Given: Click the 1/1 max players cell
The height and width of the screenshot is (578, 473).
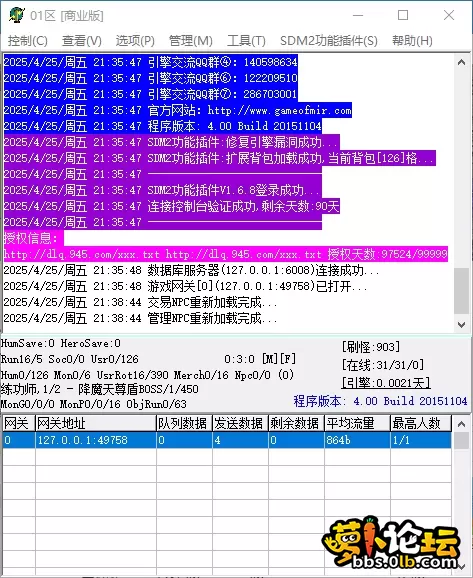Looking at the screenshot, I should 421,440.
